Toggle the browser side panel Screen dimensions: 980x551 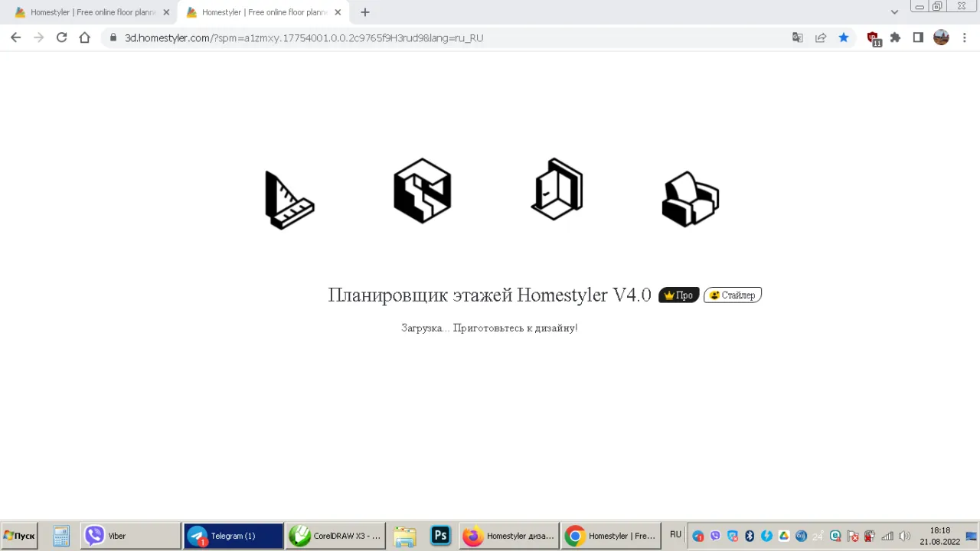pos(918,37)
